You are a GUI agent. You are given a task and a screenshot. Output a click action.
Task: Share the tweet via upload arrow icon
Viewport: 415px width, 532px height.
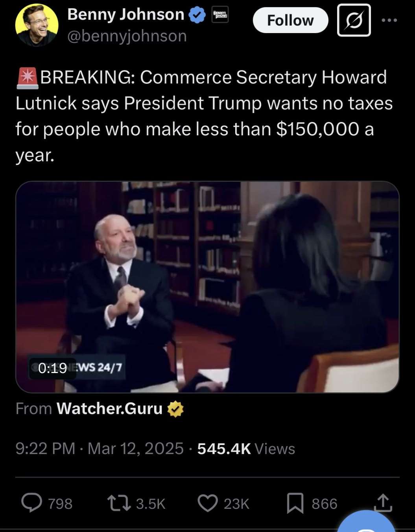tap(383, 503)
